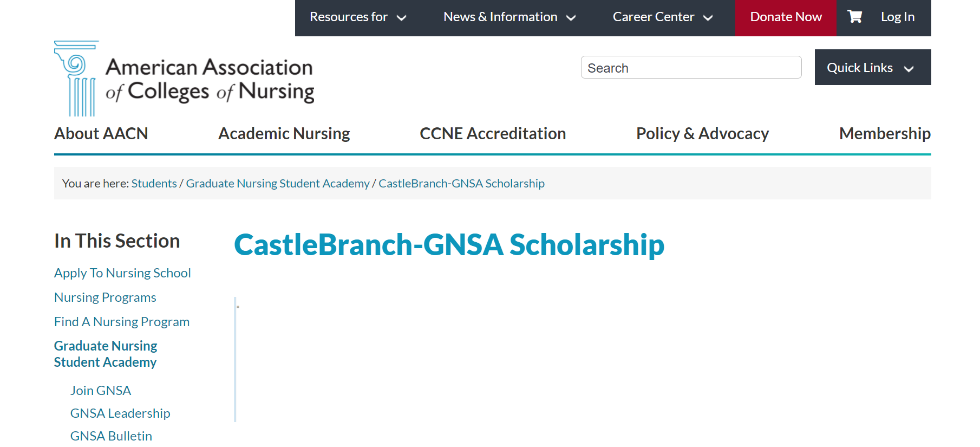Open Apply To Nursing School link
Viewport: 980px width, 447px height.
point(122,273)
